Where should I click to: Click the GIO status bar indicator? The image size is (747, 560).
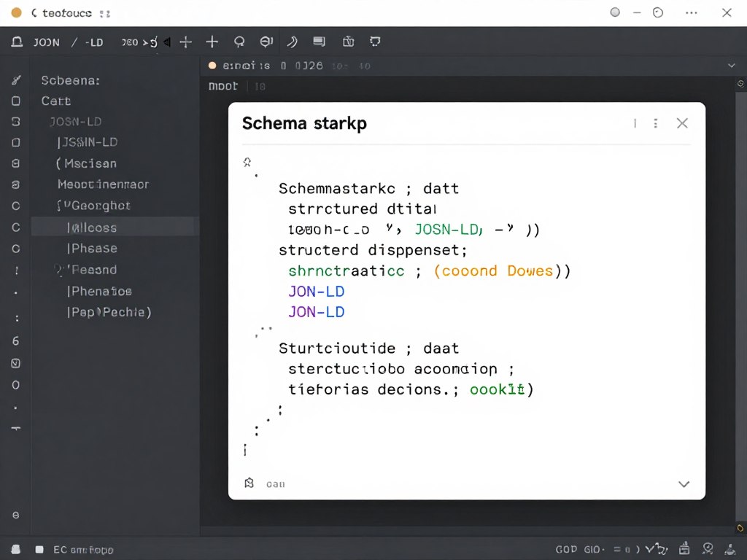coord(594,550)
